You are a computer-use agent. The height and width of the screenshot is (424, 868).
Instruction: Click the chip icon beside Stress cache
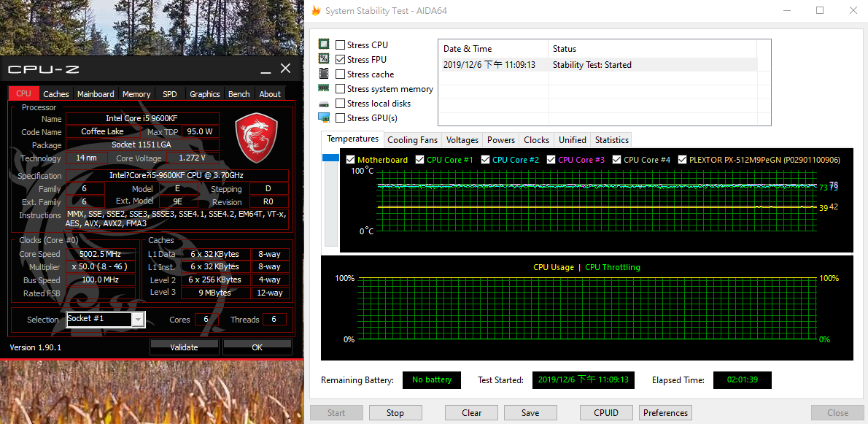[324, 74]
